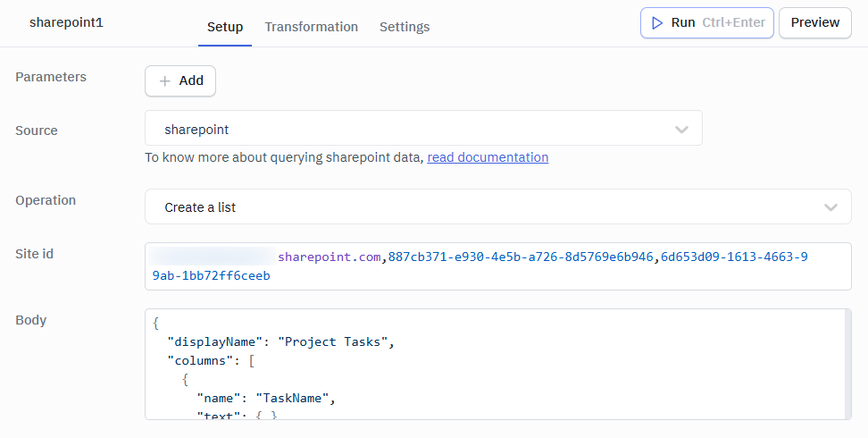Screen dimensions: 868x438
Task: Focus the Site id input field
Action: (497, 266)
